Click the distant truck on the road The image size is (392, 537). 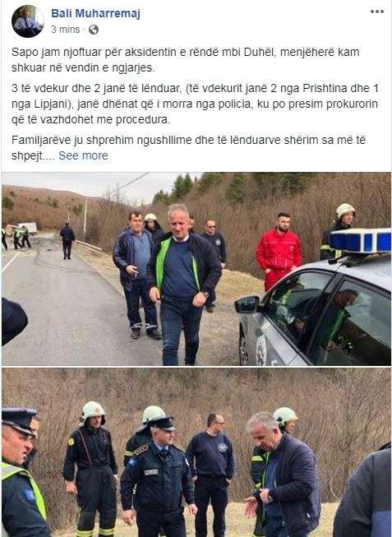[28, 228]
